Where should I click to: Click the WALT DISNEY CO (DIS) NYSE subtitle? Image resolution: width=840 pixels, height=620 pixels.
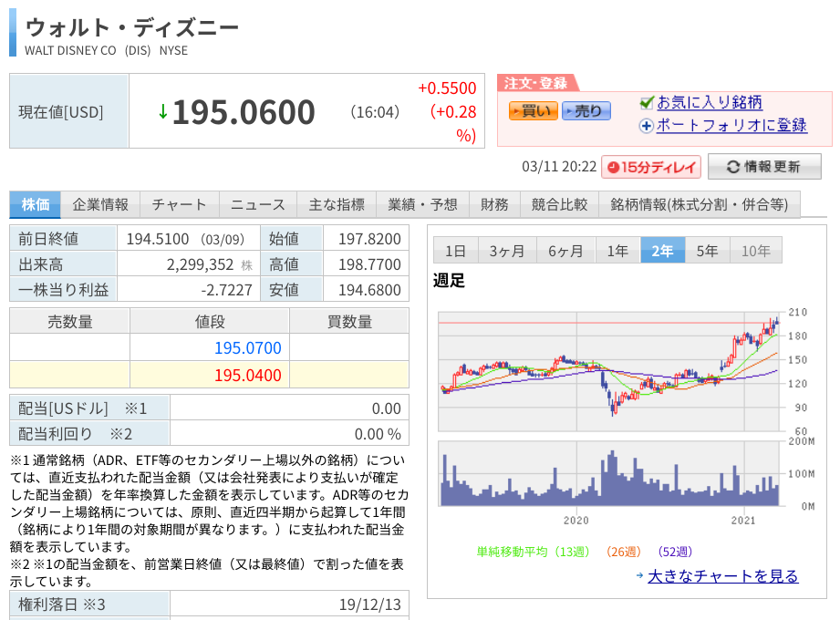coord(106,50)
